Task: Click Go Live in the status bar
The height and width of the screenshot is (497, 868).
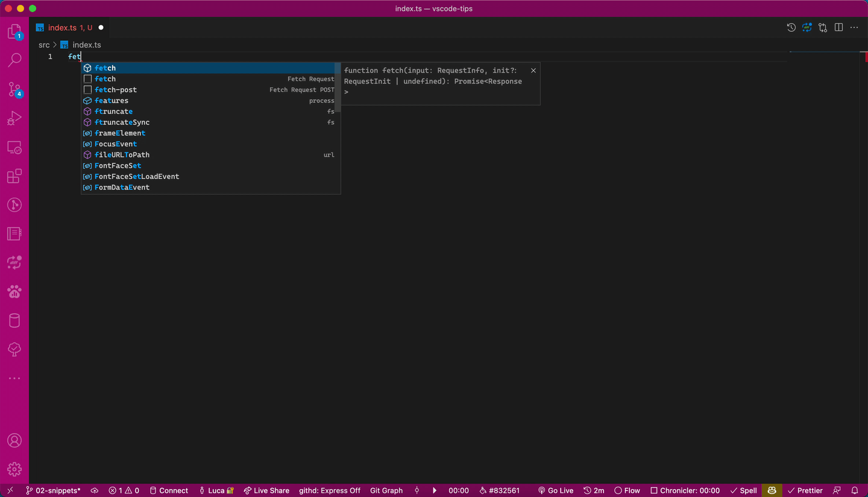Action: [x=556, y=490]
